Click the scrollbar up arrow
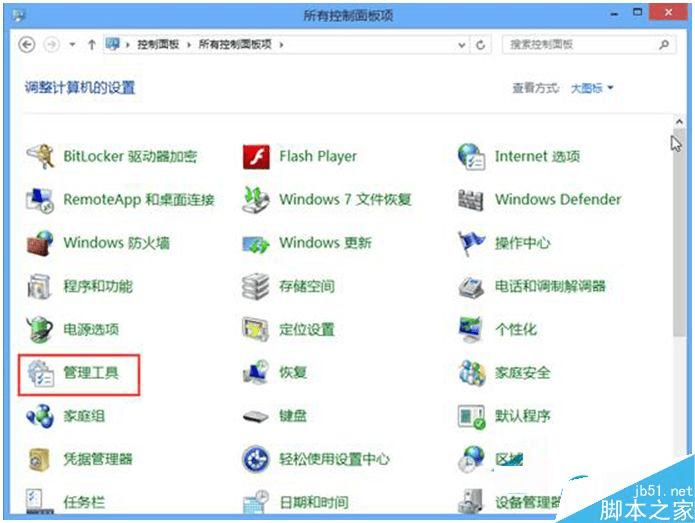This screenshot has height=523, width=695. 679,121
